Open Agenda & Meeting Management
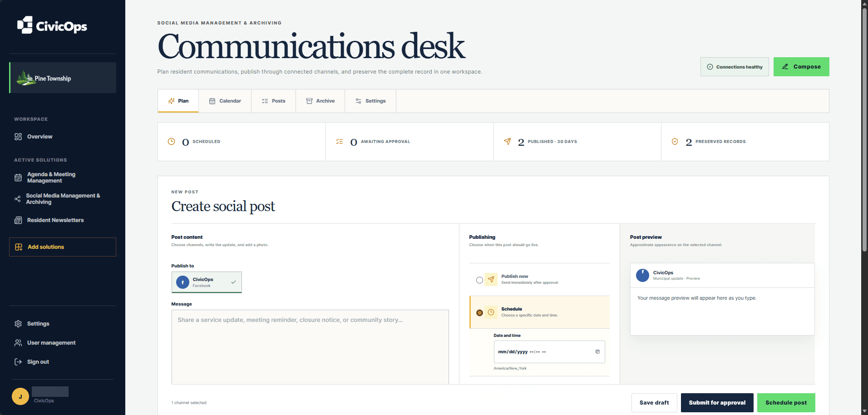Image resolution: width=868 pixels, height=415 pixels. (63, 178)
